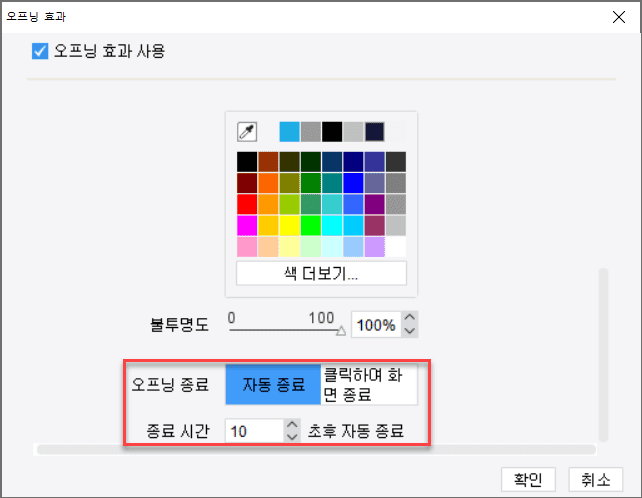642x498 pixels.
Task: Select the indigo swatch in the first row
Action: [375, 162]
